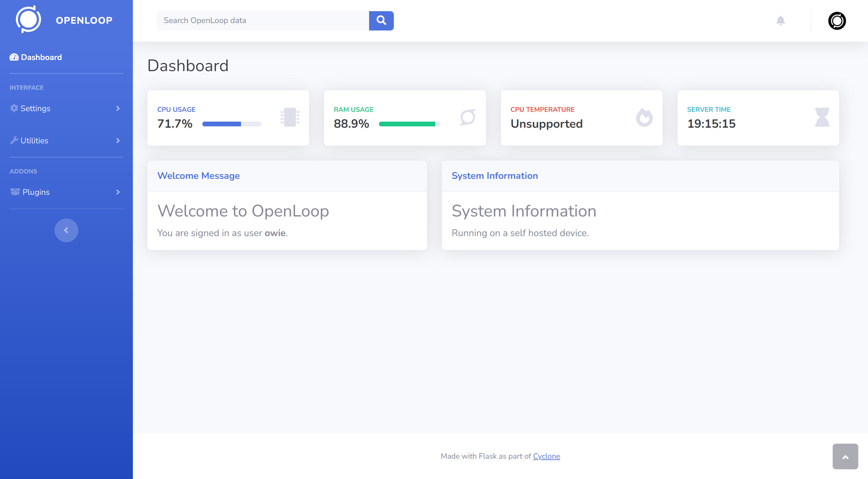This screenshot has height=479, width=868.
Task: Open the user profile avatar menu
Action: (837, 21)
